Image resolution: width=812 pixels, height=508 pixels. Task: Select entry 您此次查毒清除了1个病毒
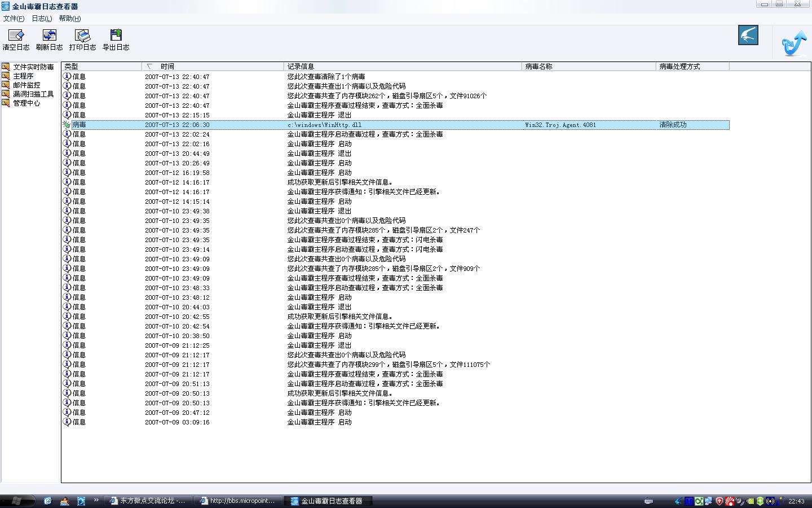point(326,77)
